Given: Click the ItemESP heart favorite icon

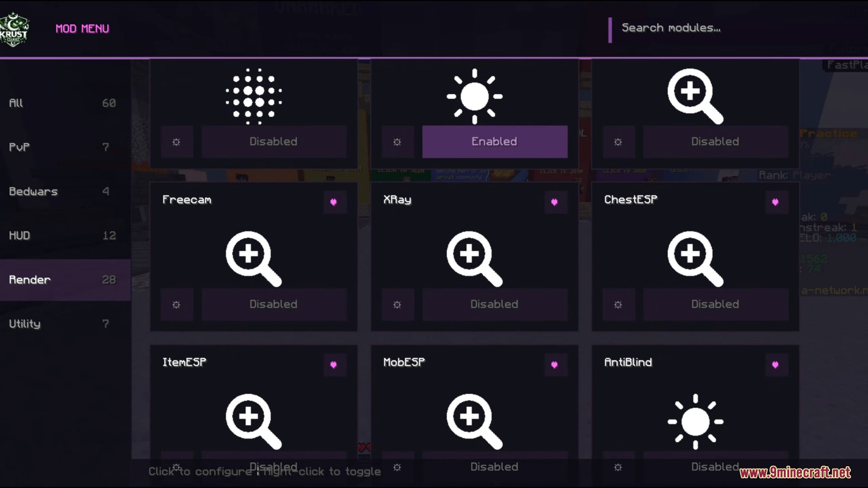Looking at the screenshot, I should [x=334, y=365].
